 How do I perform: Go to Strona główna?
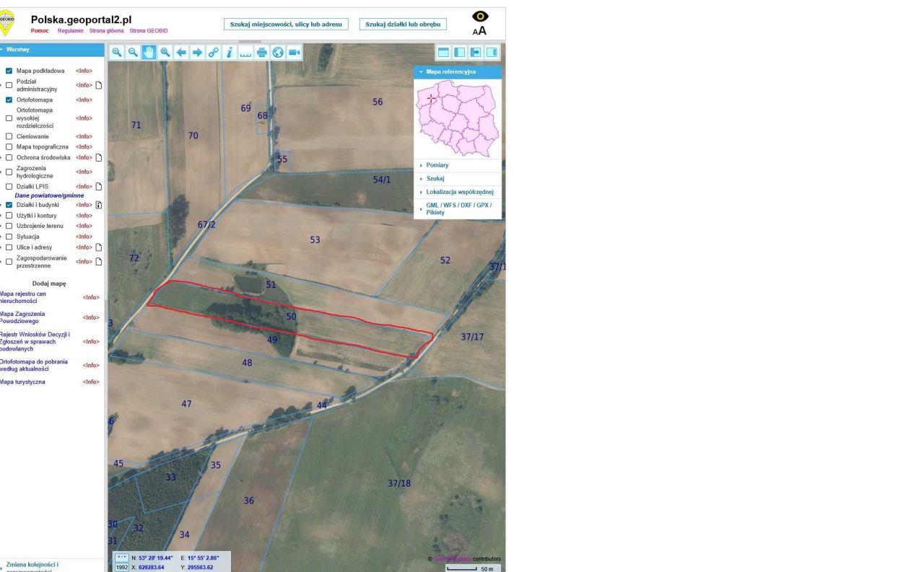107,31
